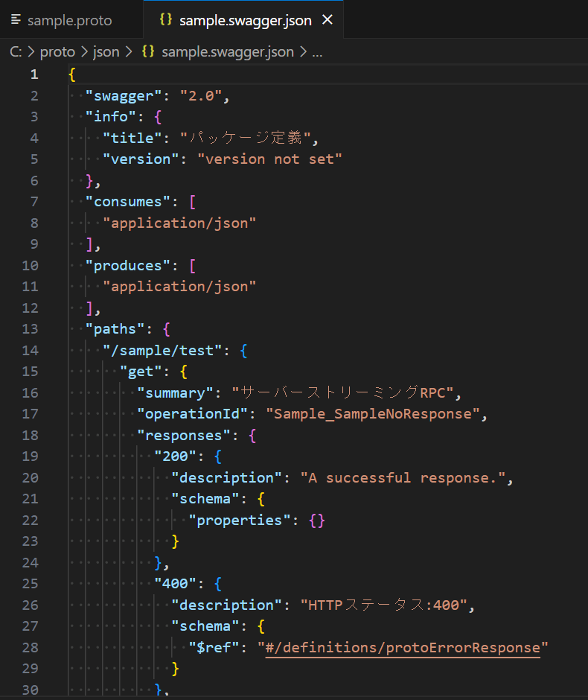The height and width of the screenshot is (700, 588).
Task: Click the opening brace on line 1
Action: click(x=72, y=74)
